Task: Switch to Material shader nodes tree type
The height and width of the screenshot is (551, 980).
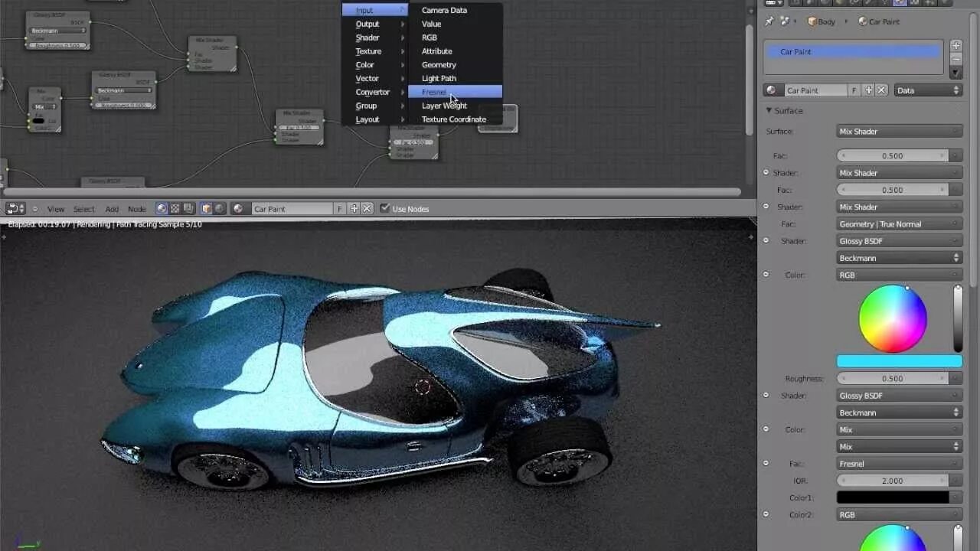Action: (x=162, y=208)
